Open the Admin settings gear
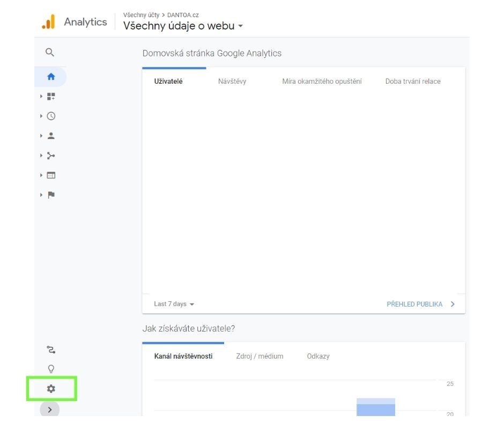The image size is (504, 423). pyautogui.click(x=50, y=388)
